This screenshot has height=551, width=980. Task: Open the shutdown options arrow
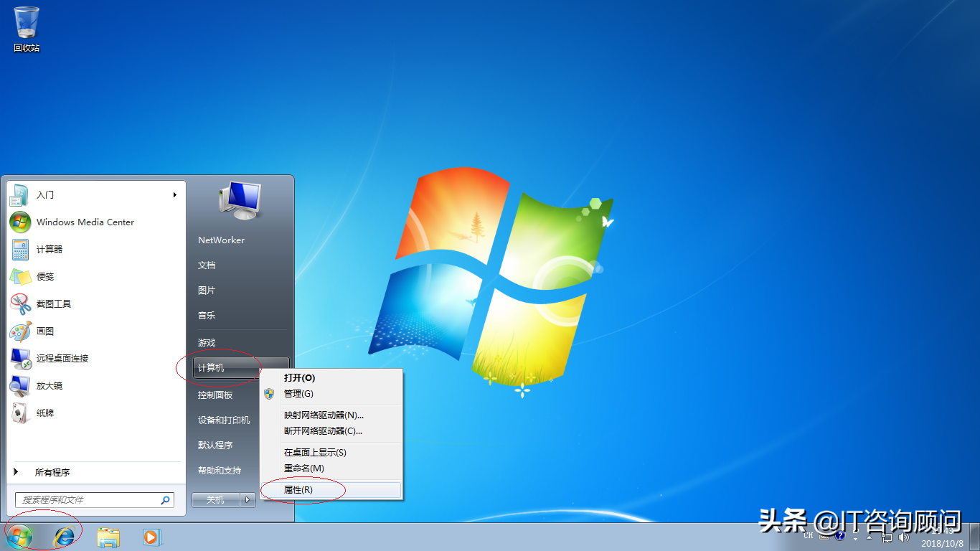click(248, 499)
